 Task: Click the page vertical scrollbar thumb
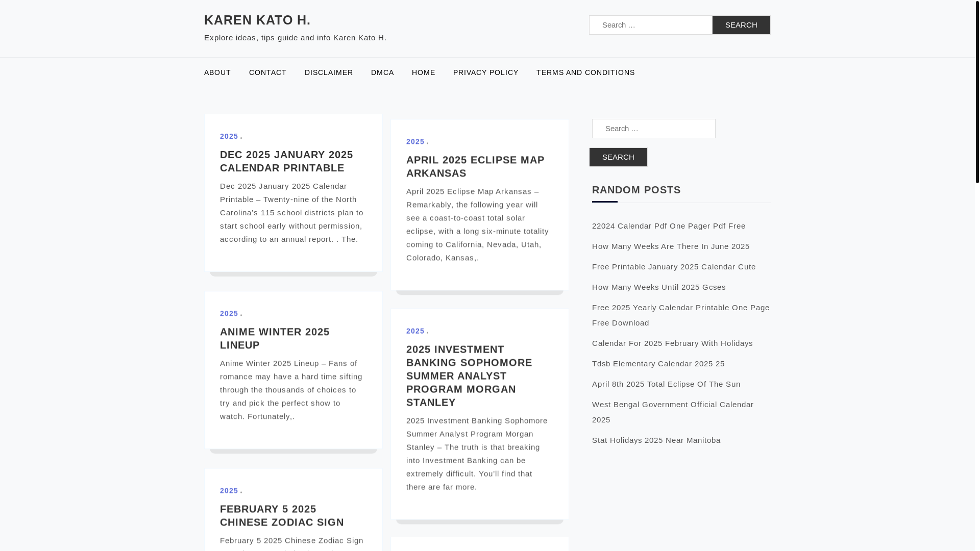pyautogui.click(x=977, y=91)
